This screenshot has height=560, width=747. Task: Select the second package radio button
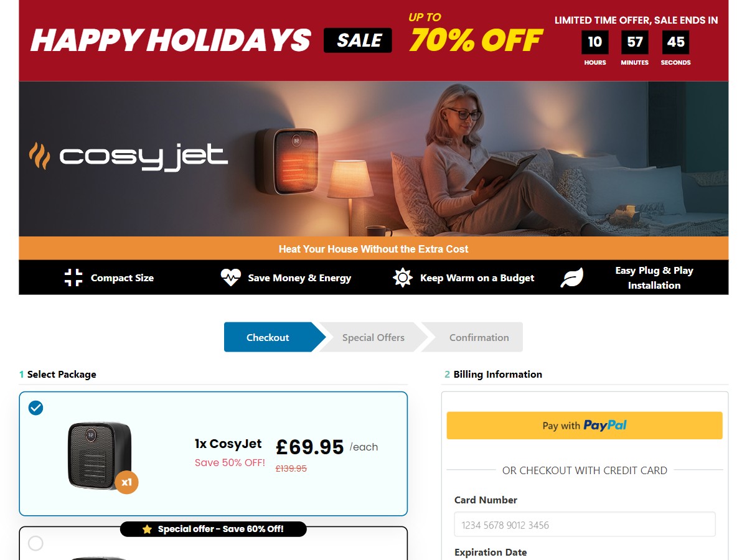(x=36, y=543)
